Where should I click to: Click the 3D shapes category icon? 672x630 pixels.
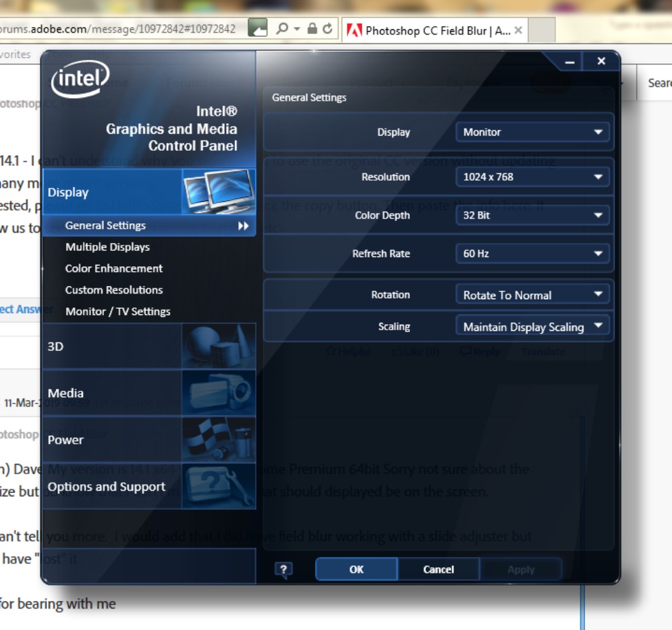pos(219,346)
